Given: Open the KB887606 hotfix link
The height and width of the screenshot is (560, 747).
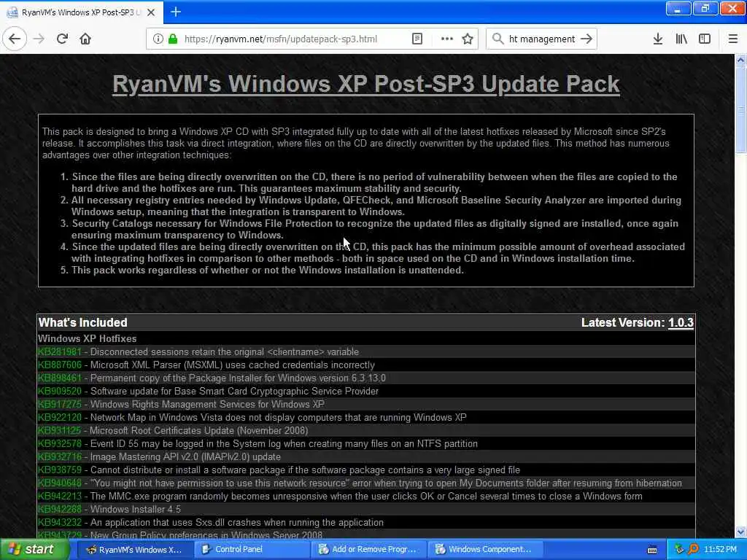Looking at the screenshot, I should (x=60, y=365).
